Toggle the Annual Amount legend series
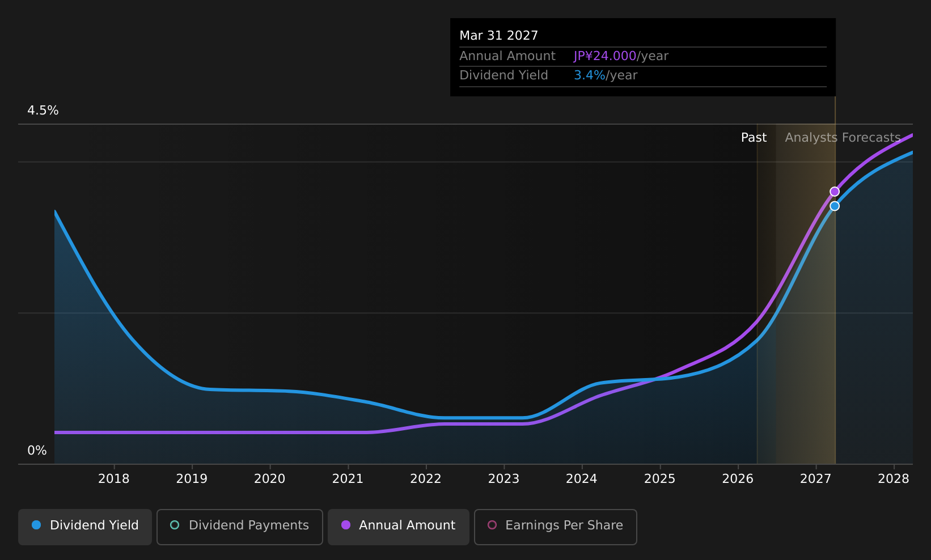 pyautogui.click(x=399, y=527)
